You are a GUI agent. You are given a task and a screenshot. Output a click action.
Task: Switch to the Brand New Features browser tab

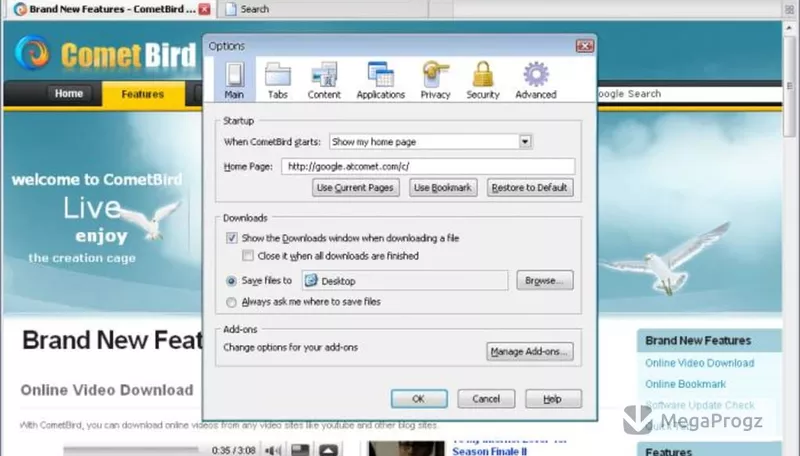click(x=111, y=9)
